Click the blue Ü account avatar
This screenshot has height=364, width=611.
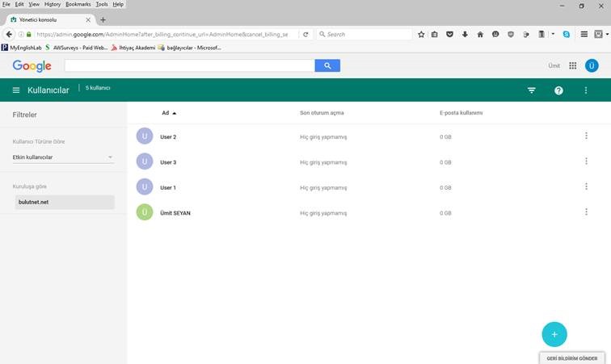pyautogui.click(x=592, y=66)
